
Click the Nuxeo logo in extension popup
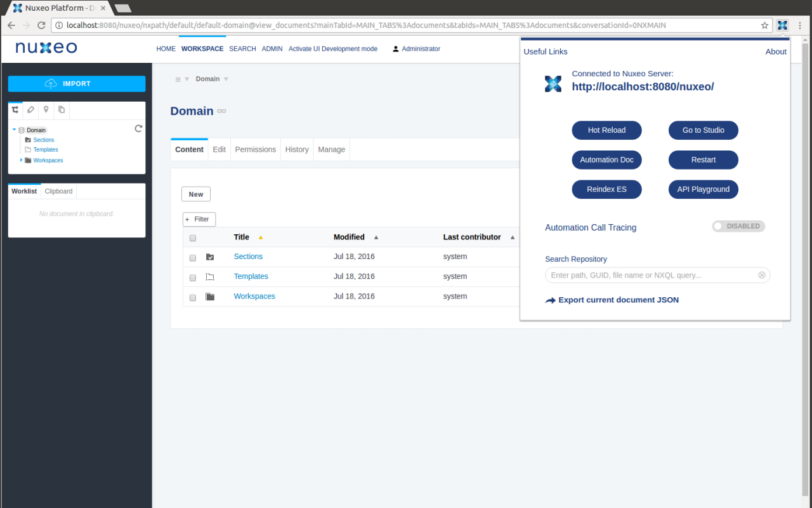click(x=553, y=83)
